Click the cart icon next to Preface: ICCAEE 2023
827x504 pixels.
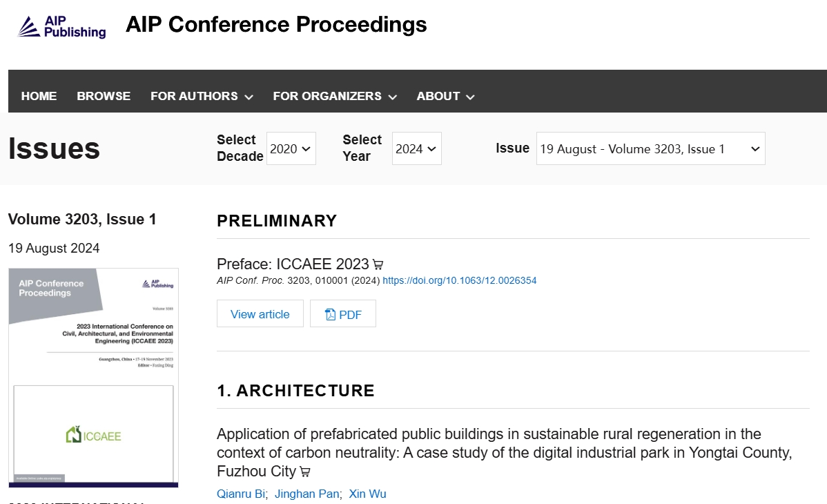click(378, 264)
